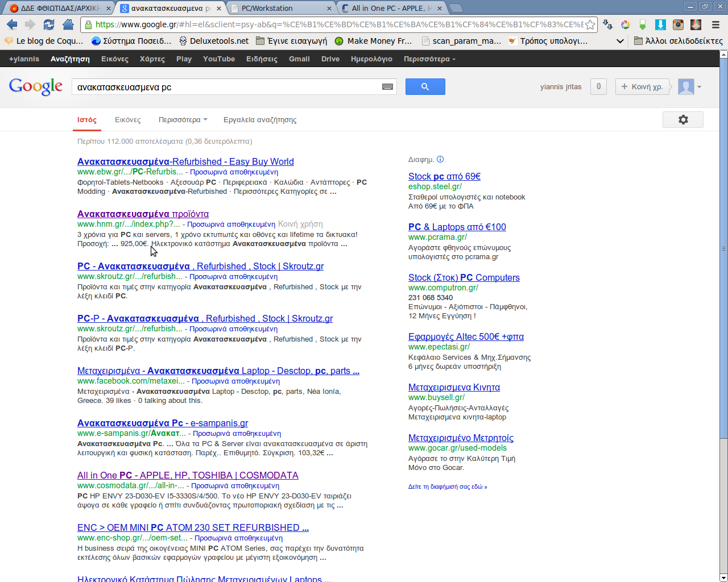The image size is (728, 582).
Task: Open Stock pc από 69€ ad
Action: 444,176
